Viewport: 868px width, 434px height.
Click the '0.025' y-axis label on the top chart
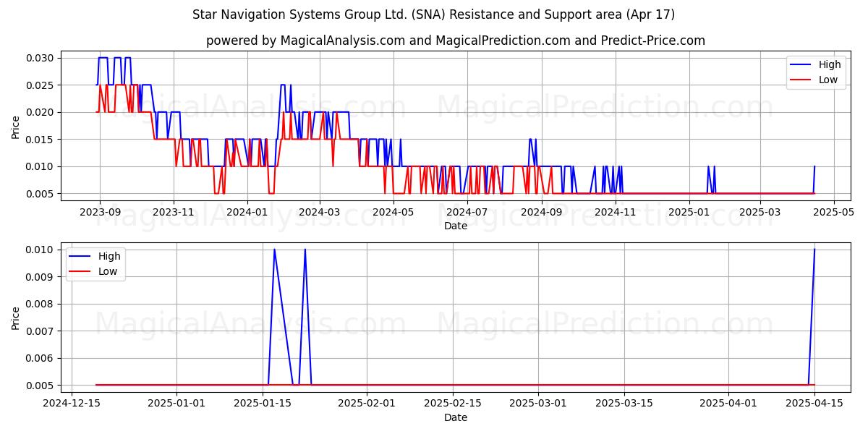tap(41, 85)
